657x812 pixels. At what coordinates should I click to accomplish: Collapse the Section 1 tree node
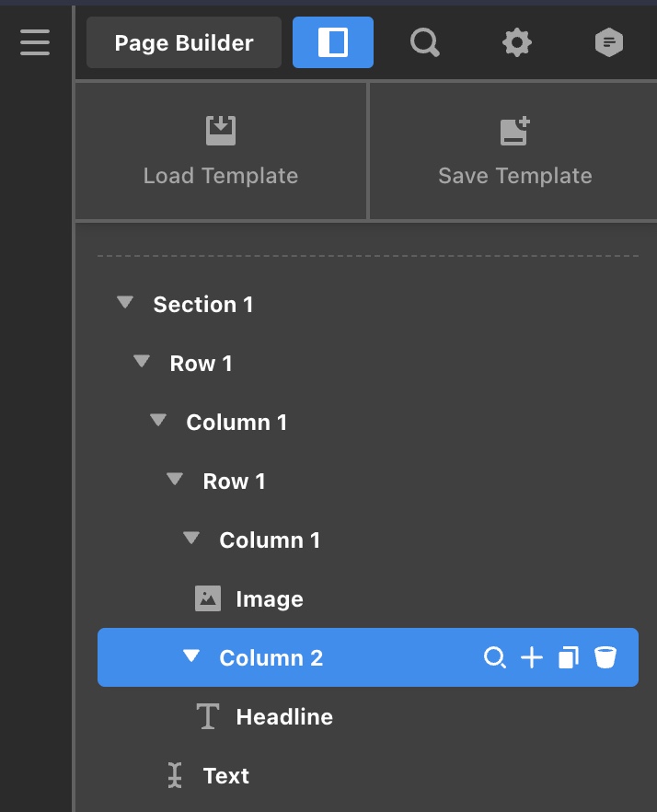[x=125, y=303]
